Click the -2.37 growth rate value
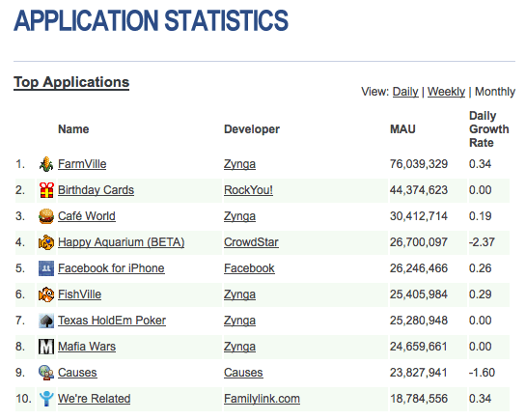The width and height of the screenshot is (526, 420). point(482,242)
